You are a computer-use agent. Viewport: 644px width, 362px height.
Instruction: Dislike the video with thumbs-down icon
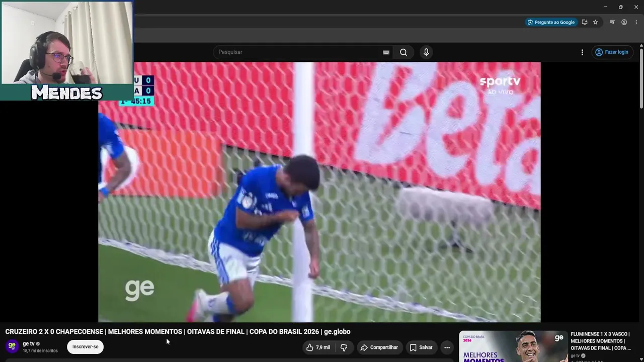(344, 347)
